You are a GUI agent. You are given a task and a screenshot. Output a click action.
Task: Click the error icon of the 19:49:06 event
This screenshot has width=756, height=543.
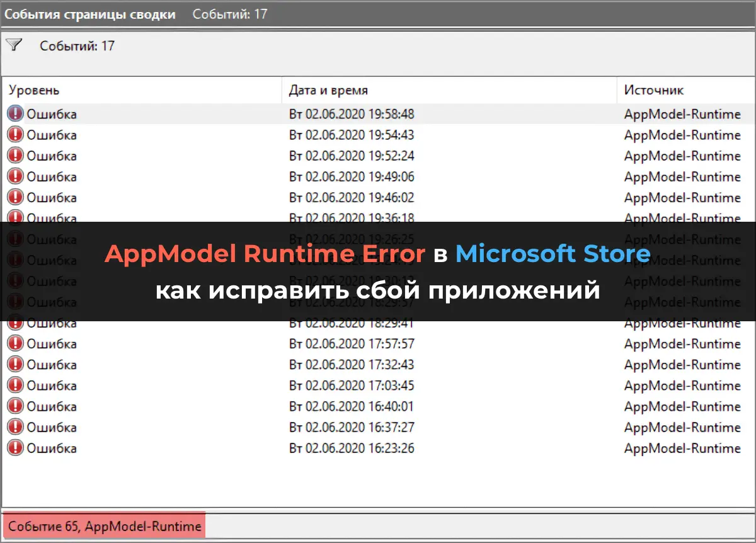click(15, 176)
